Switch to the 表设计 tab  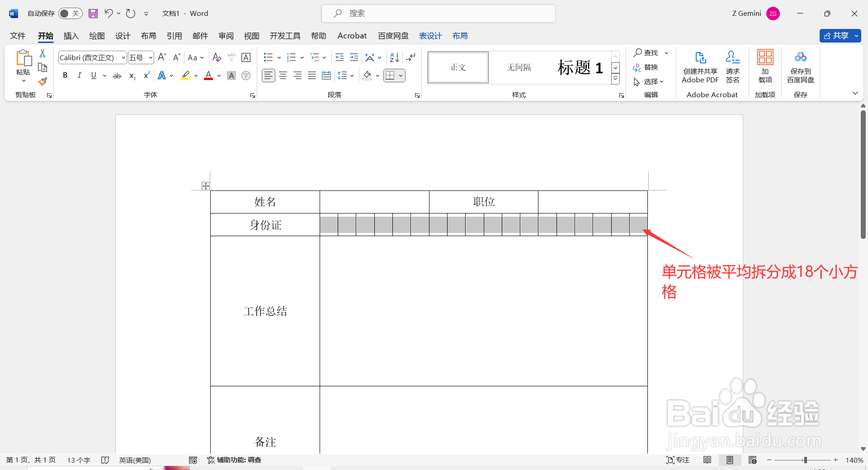coord(430,36)
